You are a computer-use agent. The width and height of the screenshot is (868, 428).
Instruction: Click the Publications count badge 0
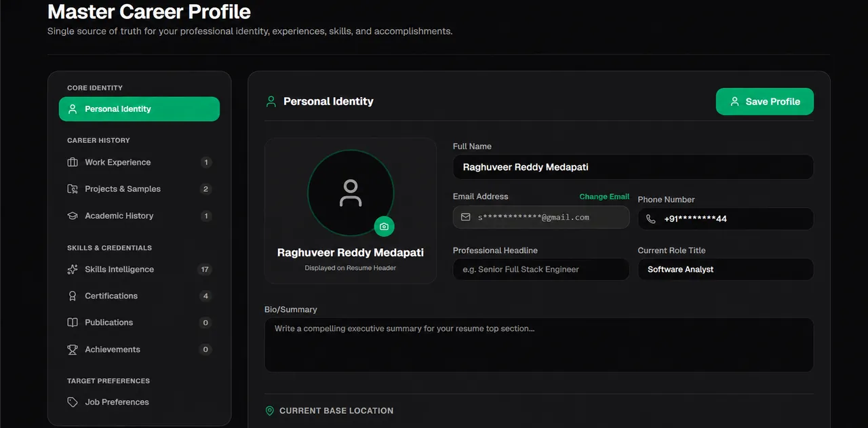[206, 323]
